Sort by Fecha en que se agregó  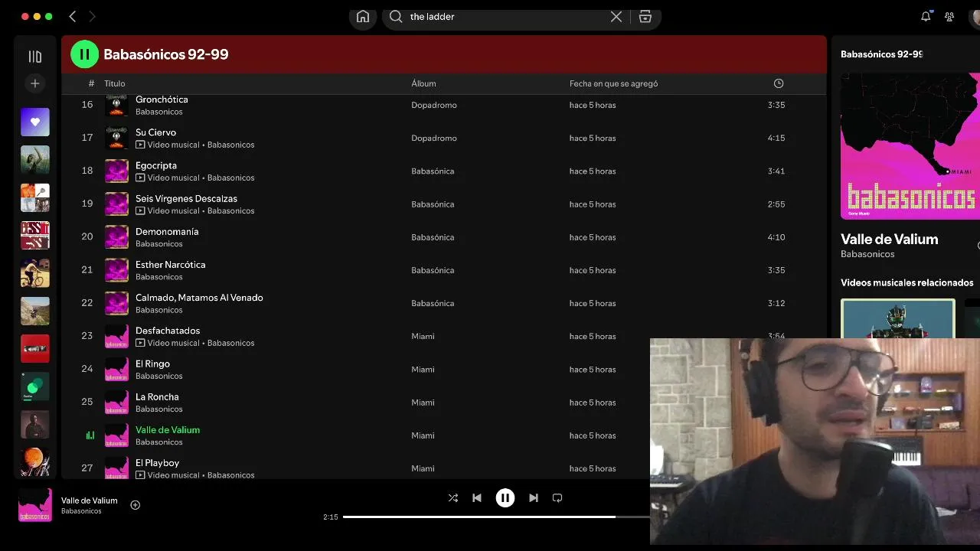613,83
